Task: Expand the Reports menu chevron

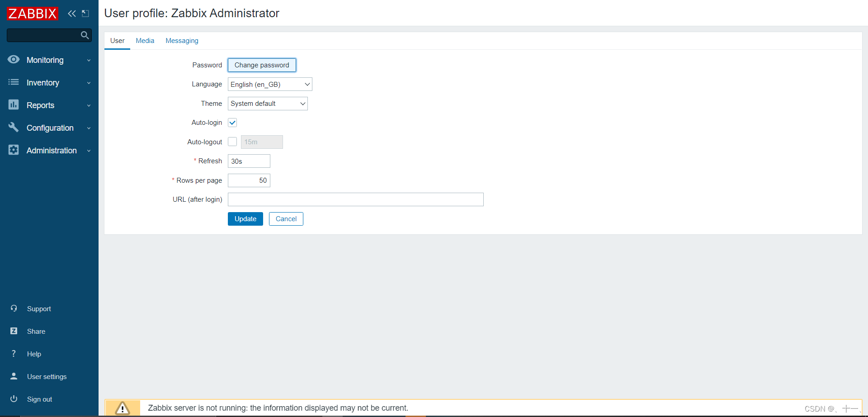Action: 89,105
